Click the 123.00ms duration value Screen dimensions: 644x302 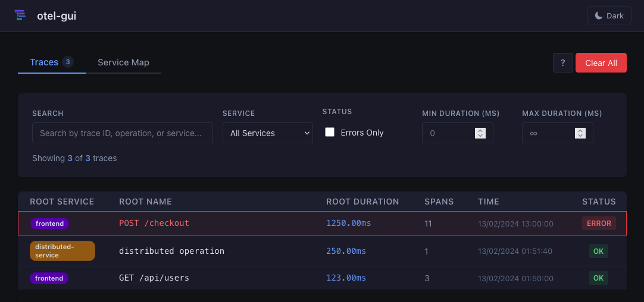(x=346, y=278)
